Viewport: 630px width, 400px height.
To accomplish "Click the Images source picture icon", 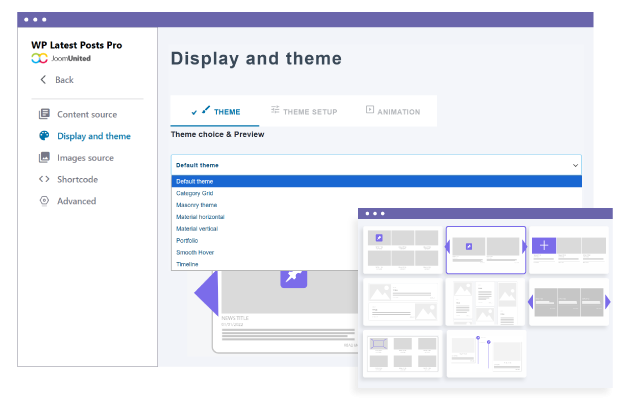I will [43, 158].
